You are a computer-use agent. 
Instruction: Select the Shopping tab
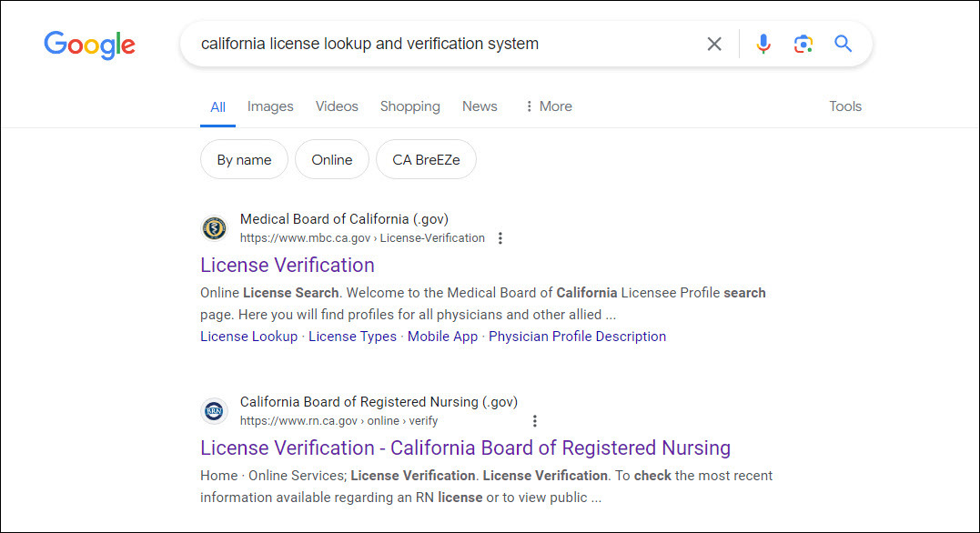409,106
